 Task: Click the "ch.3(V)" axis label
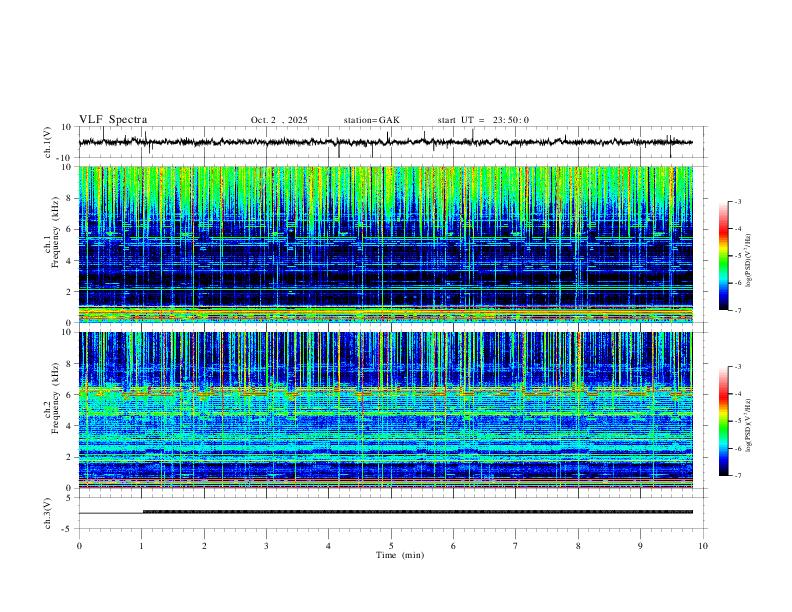48,513
